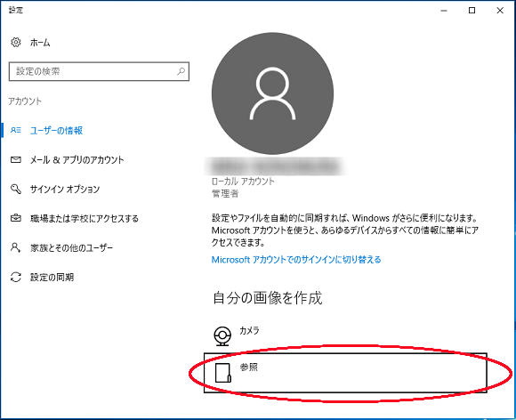
Task: Click Microsoft アカウントでのサインインに切り替える link
Action: coord(296,260)
